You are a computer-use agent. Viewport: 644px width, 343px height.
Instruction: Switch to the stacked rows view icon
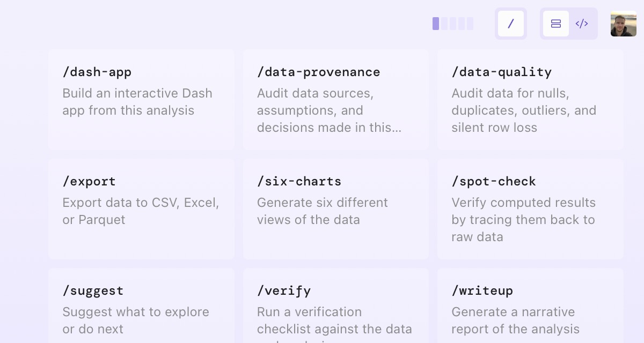[x=556, y=24]
